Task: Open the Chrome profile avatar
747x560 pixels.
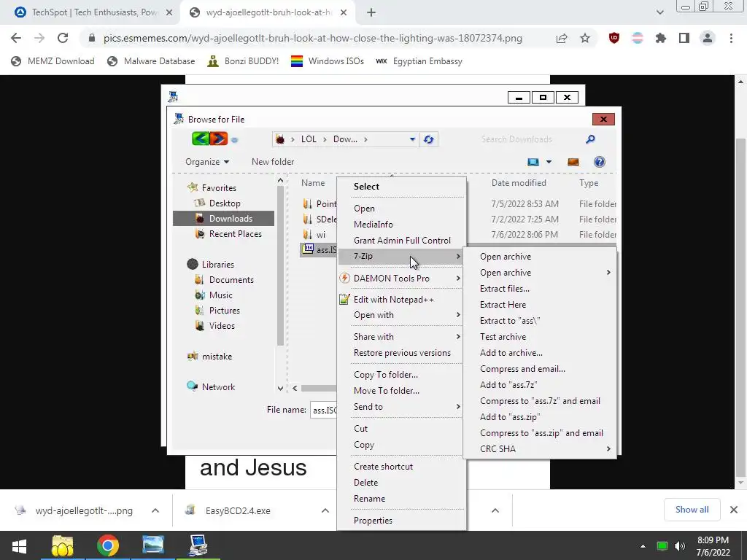Action: 708,38
